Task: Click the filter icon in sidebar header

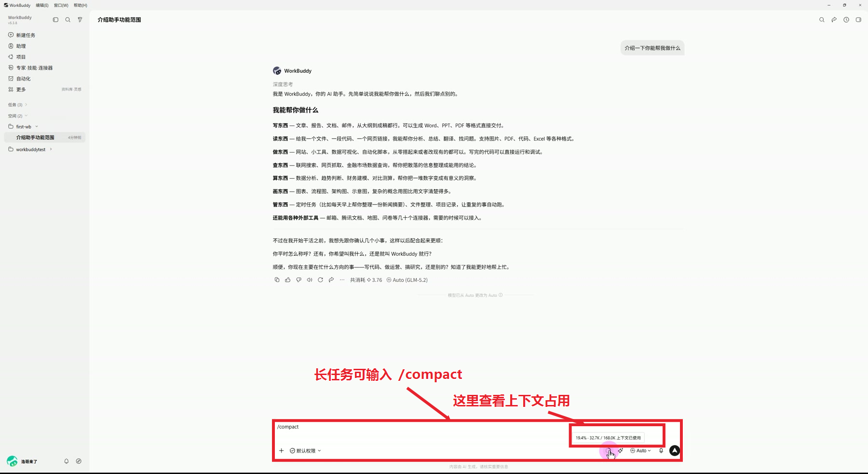Action: (x=80, y=20)
